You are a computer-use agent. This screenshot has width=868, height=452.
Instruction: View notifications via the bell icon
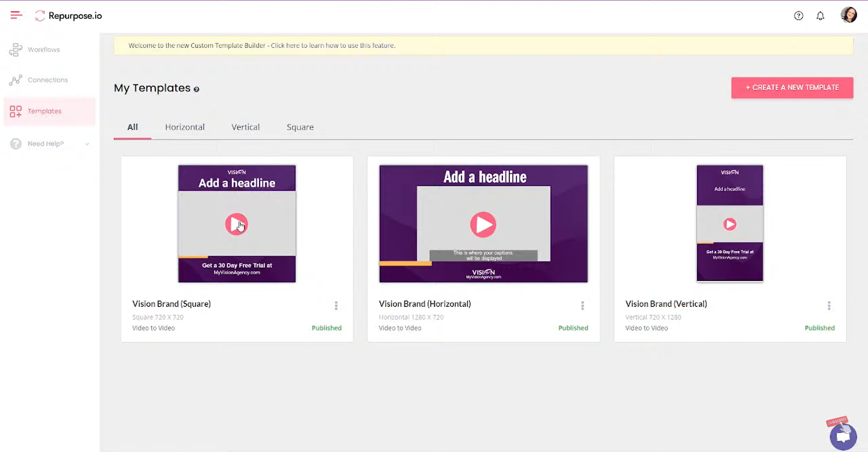click(821, 15)
